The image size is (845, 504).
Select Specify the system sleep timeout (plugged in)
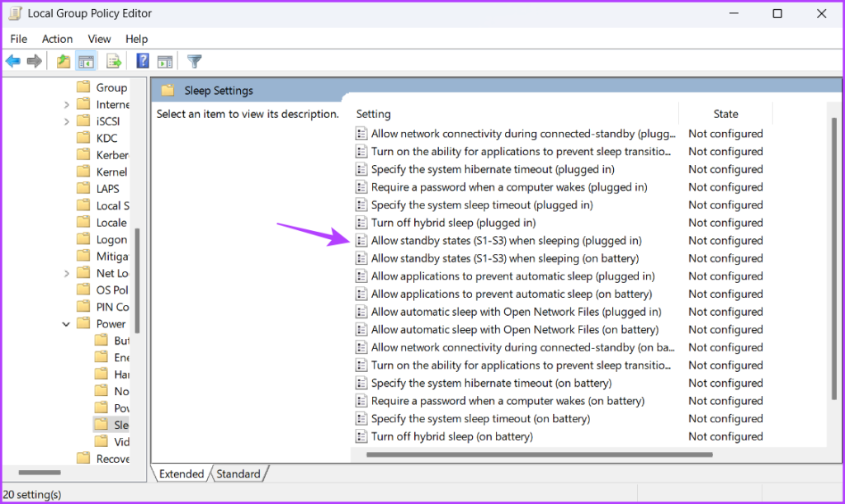pos(482,205)
